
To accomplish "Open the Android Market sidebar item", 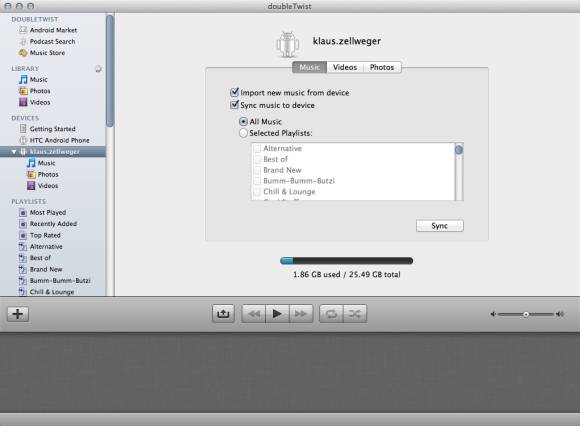I will pos(48,30).
